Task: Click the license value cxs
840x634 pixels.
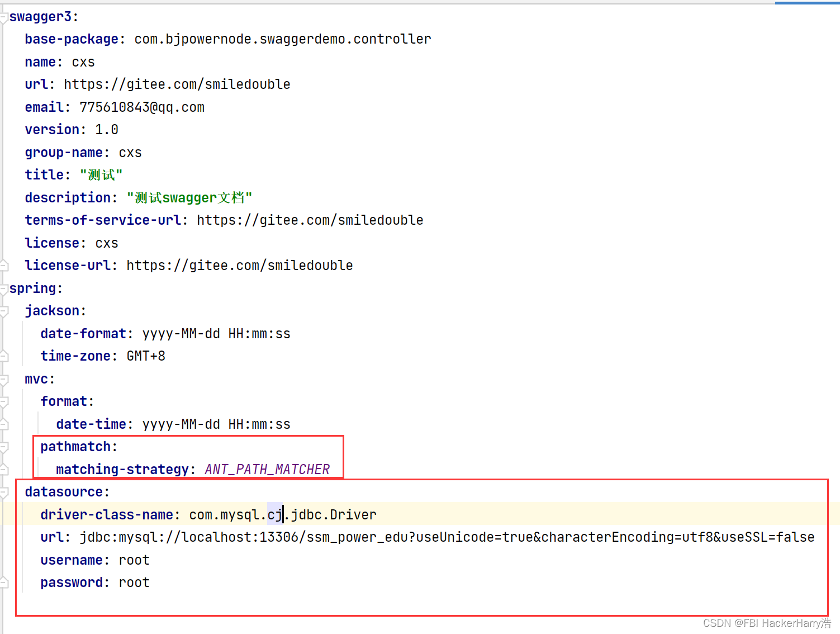Action: click(107, 243)
